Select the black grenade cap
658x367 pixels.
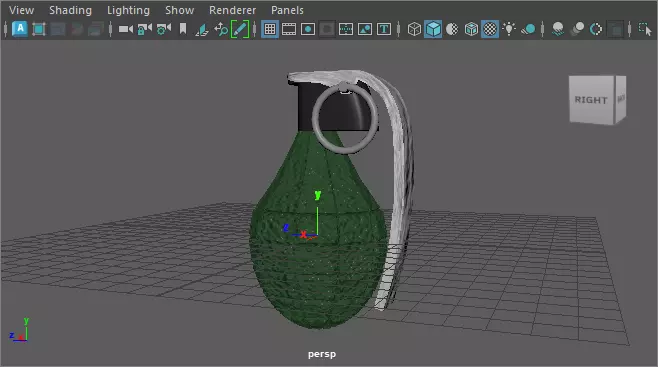pyautogui.click(x=306, y=107)
